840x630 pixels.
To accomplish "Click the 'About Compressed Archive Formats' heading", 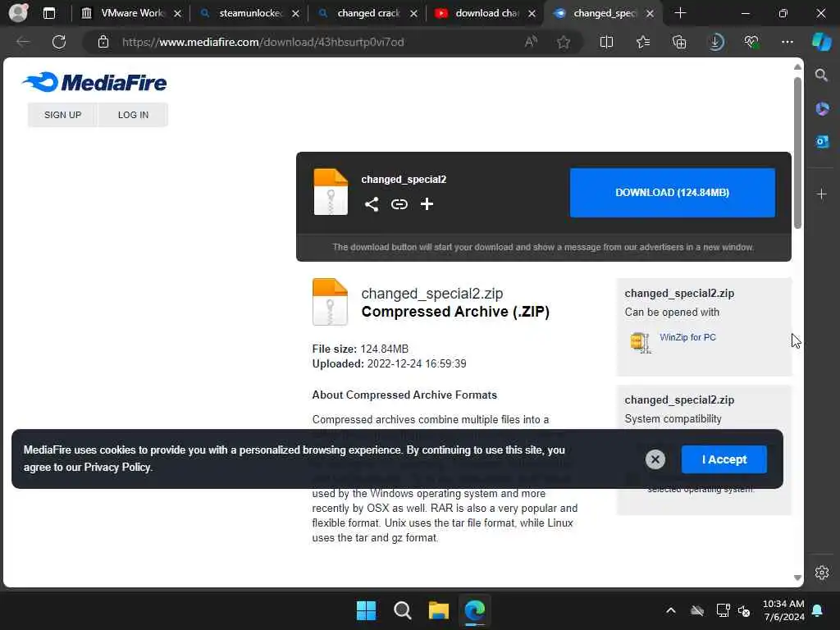I will pyautogui.click(x=404, y=395).
